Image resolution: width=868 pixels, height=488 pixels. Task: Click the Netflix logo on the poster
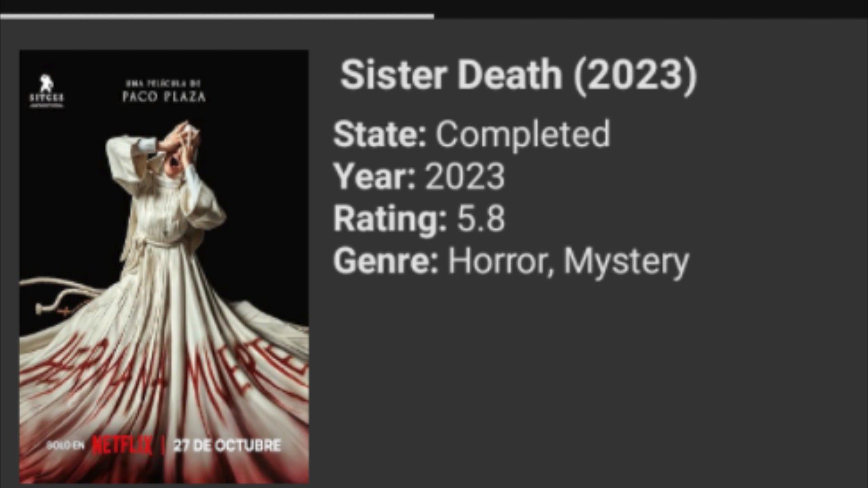point(122,445)
